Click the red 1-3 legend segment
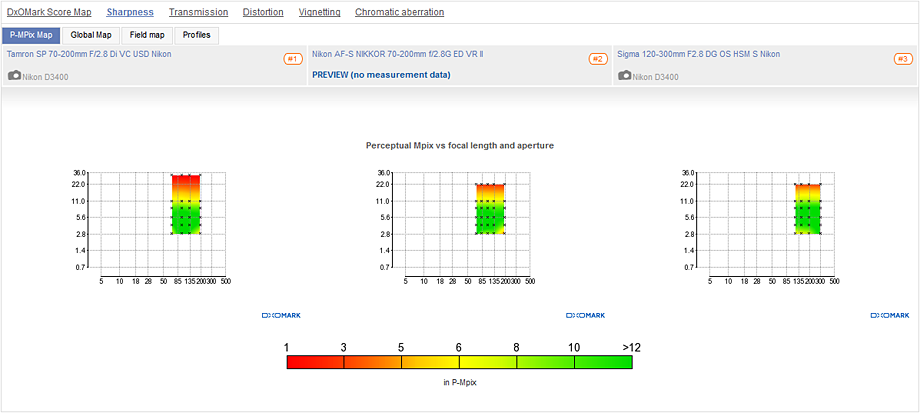This screenshot has height=413, width=920. click(x=316, y=362)
